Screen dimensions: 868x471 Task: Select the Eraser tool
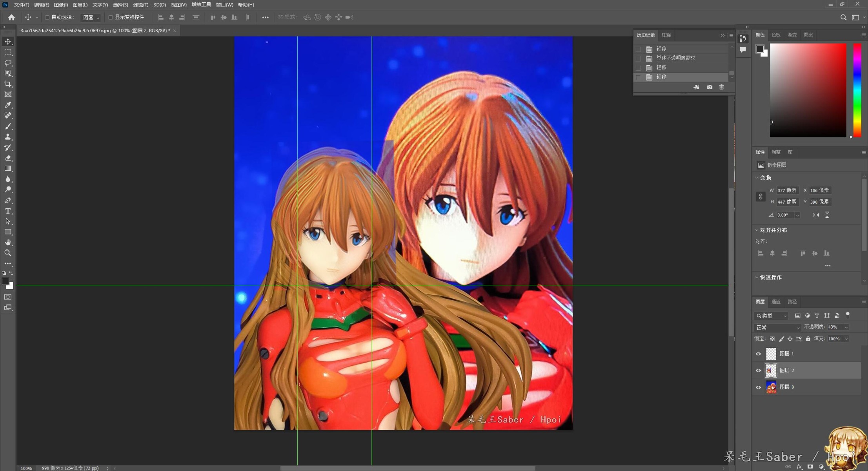(x=8, y=158)
